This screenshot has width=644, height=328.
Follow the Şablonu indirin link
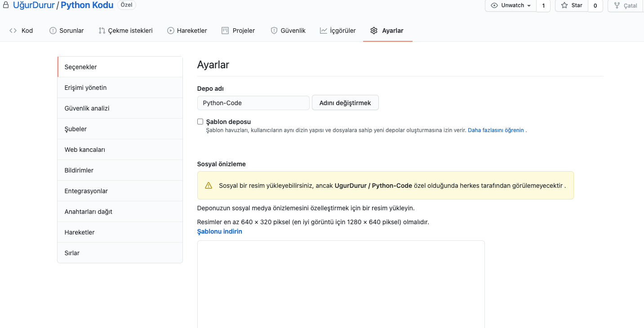click(x=220, y=231)
